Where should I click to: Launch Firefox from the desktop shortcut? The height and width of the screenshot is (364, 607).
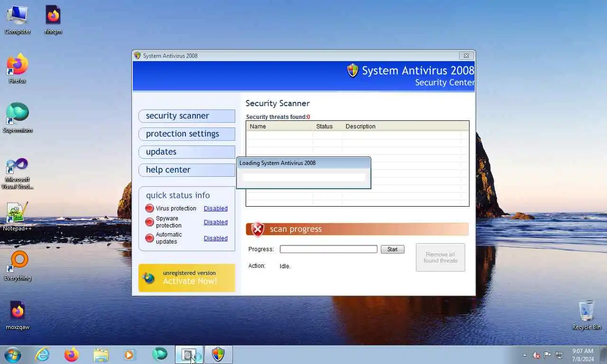tap(18, 69)
